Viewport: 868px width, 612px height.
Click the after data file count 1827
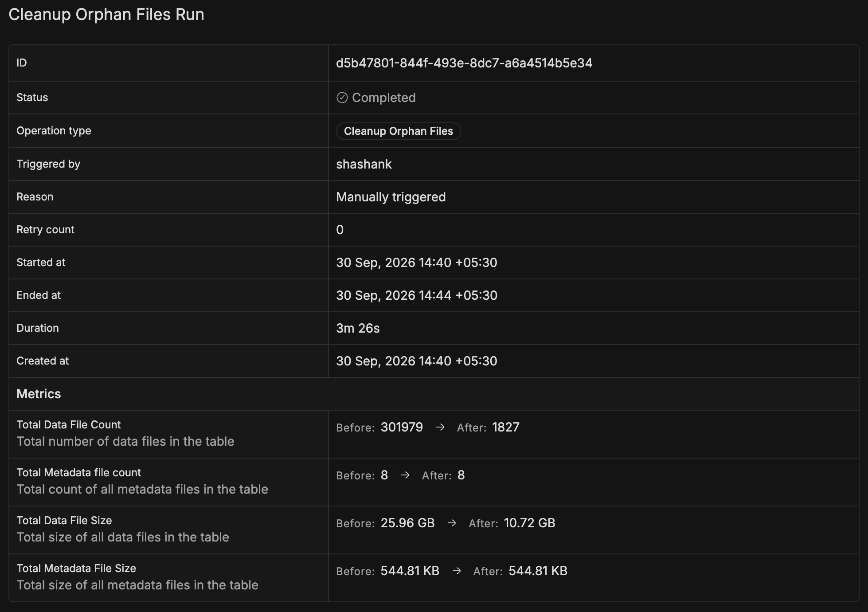(506, 428)
